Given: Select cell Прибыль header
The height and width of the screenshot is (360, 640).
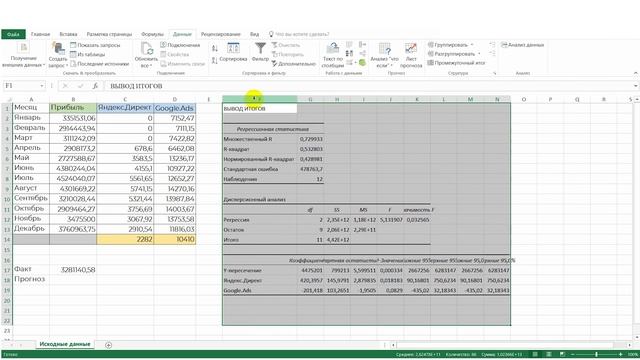Looking at the screenshot, I should (73, 108).
